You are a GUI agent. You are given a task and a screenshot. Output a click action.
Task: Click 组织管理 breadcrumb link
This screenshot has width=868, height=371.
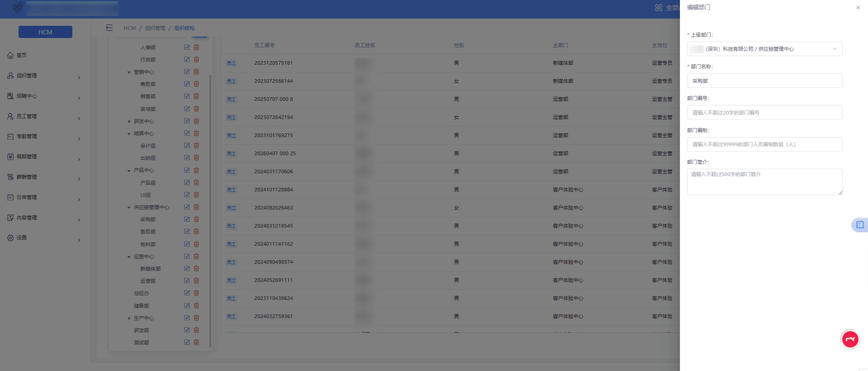(155, 28)
